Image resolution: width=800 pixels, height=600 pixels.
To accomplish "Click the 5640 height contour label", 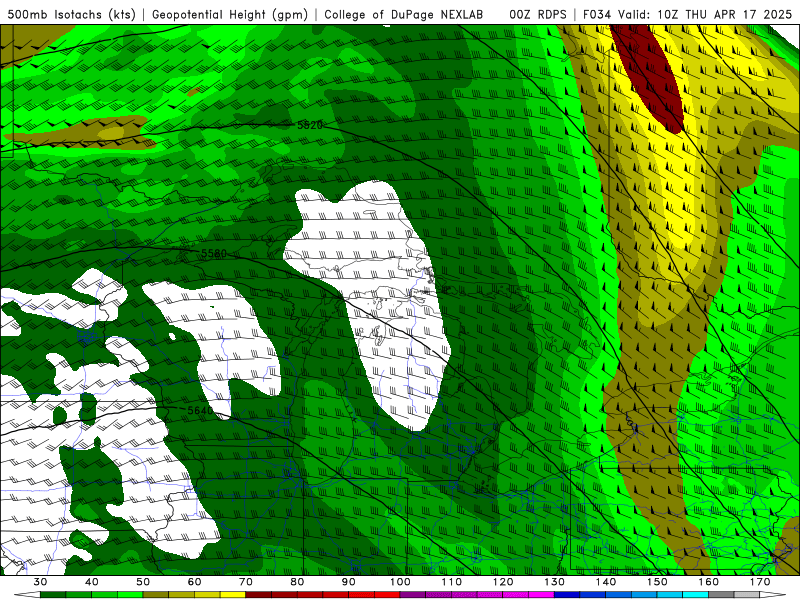I will (200, 410).
